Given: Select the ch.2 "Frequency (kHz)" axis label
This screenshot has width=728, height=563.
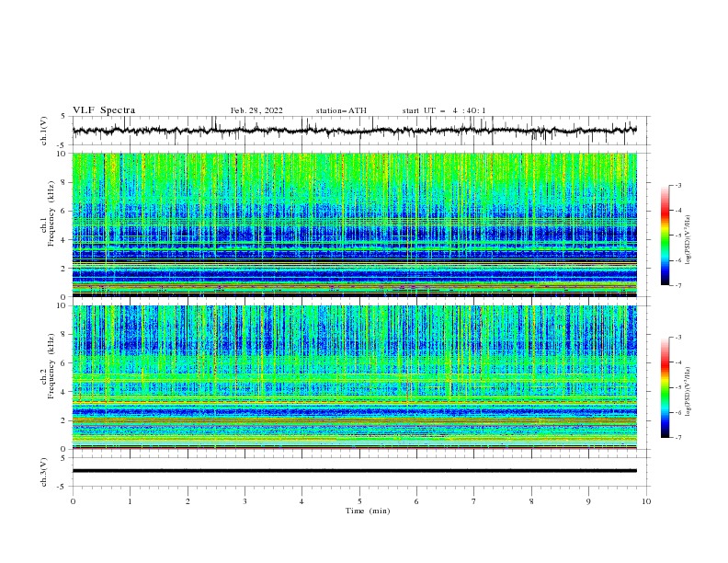Looking at the screenshot, I should click(51, 365).
